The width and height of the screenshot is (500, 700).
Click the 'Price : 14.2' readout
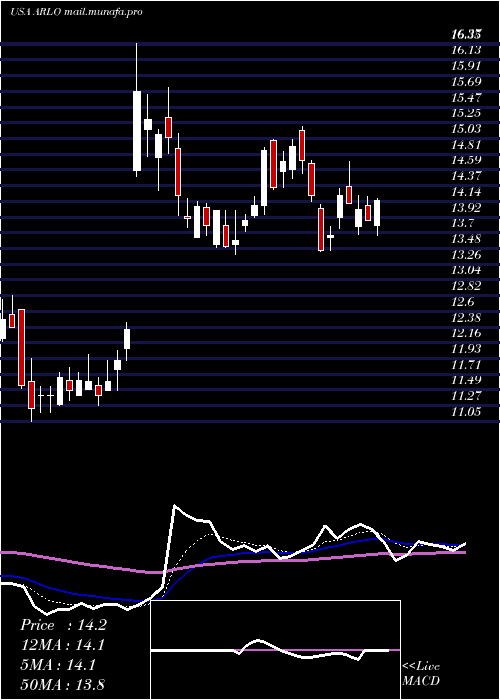tap(63, 625)
